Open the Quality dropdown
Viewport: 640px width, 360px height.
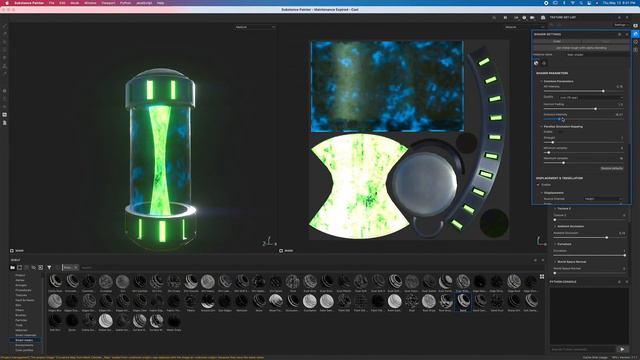click(591, 98)
